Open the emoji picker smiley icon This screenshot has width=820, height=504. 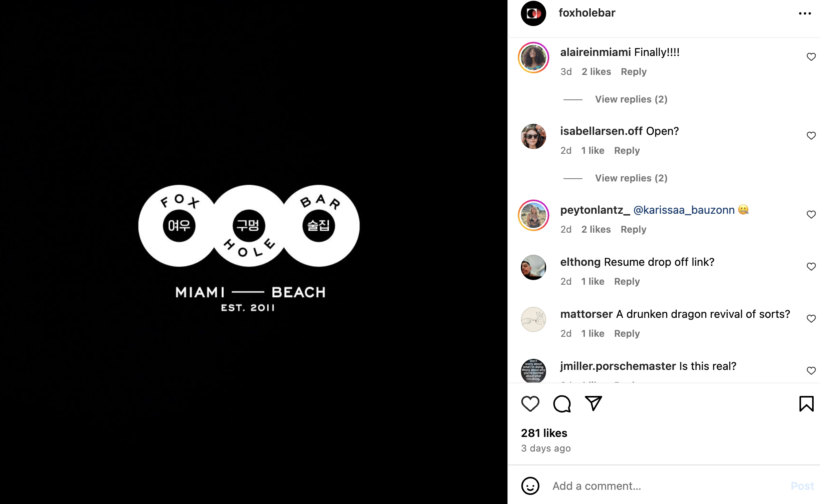[530, 486]
